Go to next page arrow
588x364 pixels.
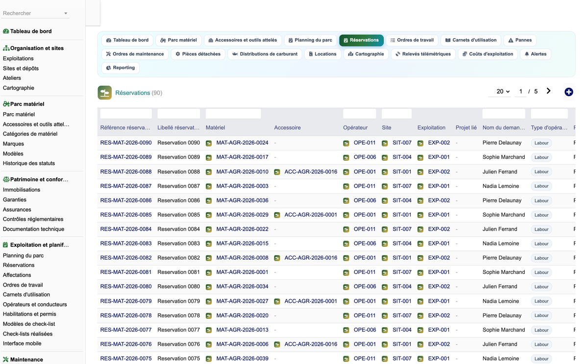pos(548,91)
